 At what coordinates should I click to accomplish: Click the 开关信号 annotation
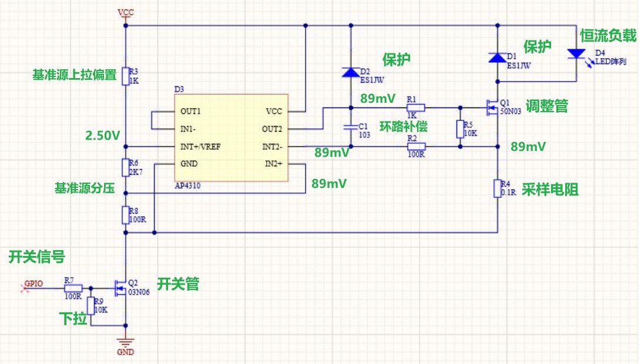(x=37, y=257)
